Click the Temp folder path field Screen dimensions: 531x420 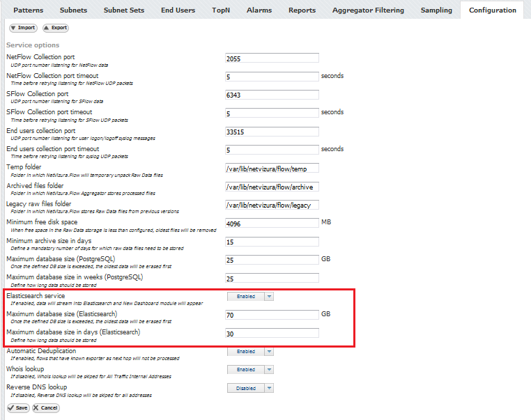272,169
